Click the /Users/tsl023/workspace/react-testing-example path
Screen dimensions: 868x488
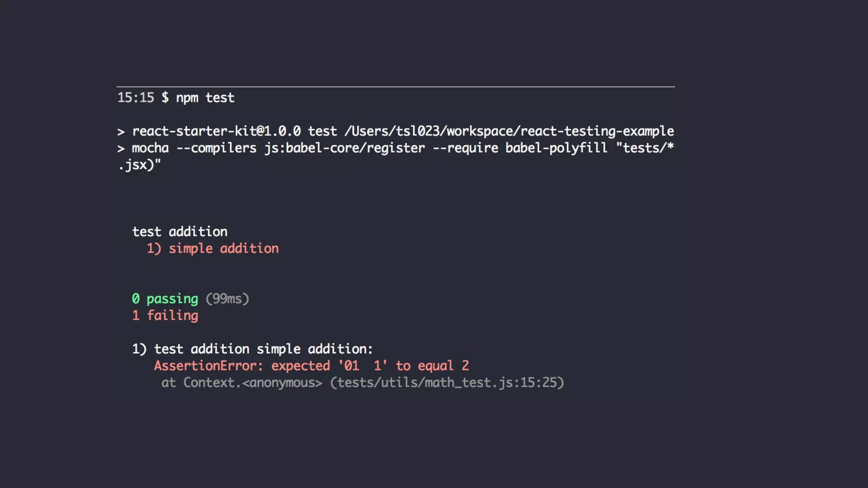click(509, 131)
